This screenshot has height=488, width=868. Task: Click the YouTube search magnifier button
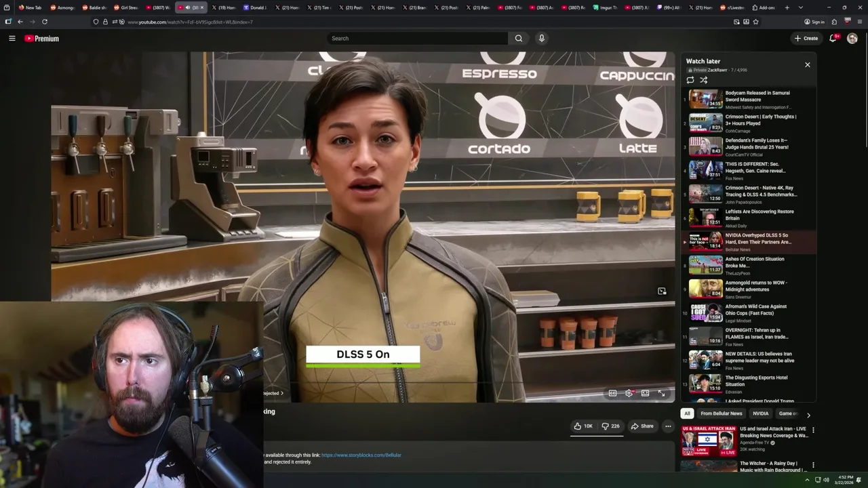pos(519,39)
